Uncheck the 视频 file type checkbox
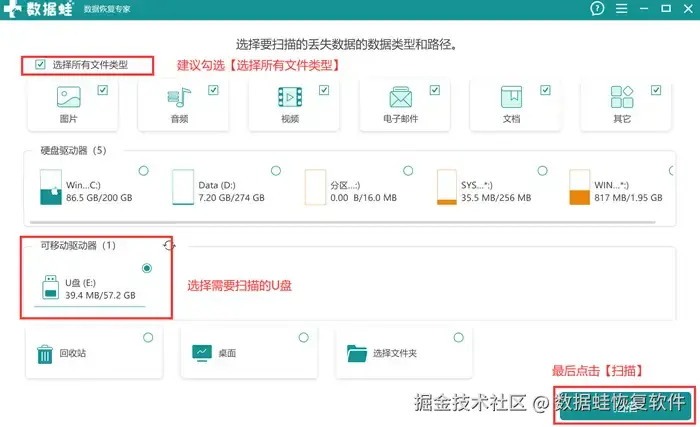Viewport: 700px width, 427px height. 324,90
